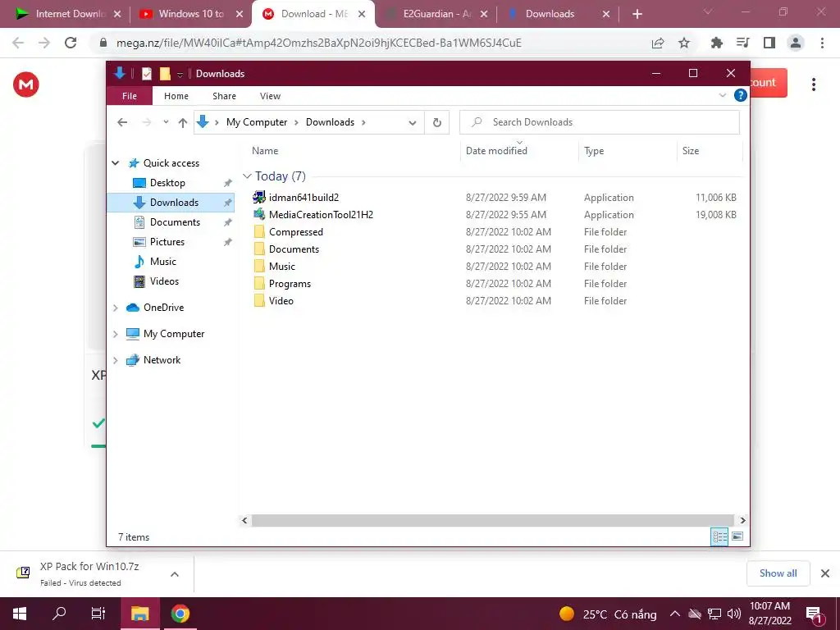Select the MediaCreationTool21H2 file icon
The image size is (840, 630).
[259, 214]
